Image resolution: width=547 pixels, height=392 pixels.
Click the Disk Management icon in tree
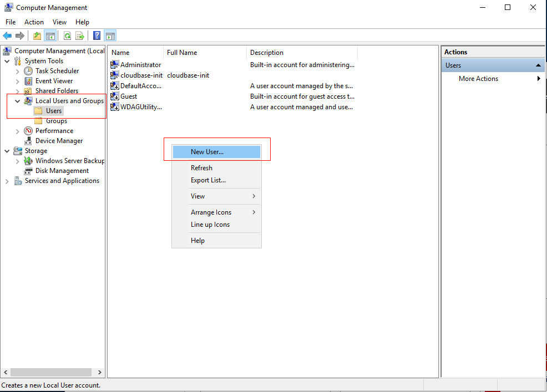point(28,171)
